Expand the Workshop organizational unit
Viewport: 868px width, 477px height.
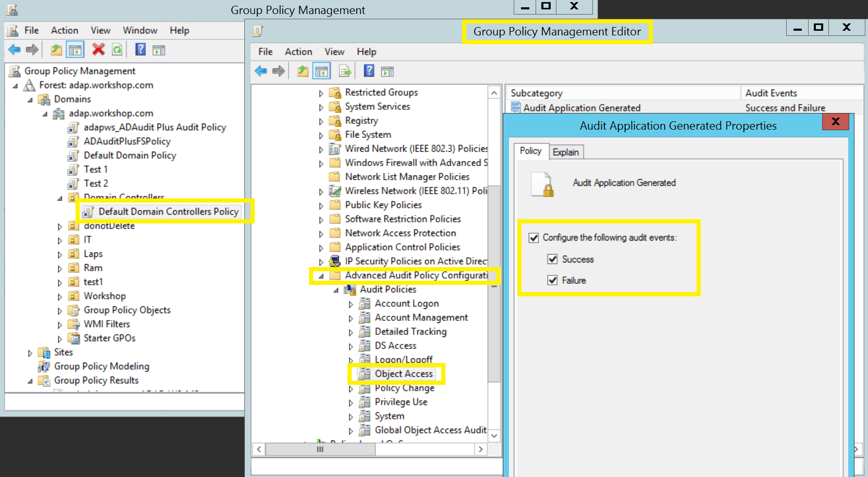59,297
